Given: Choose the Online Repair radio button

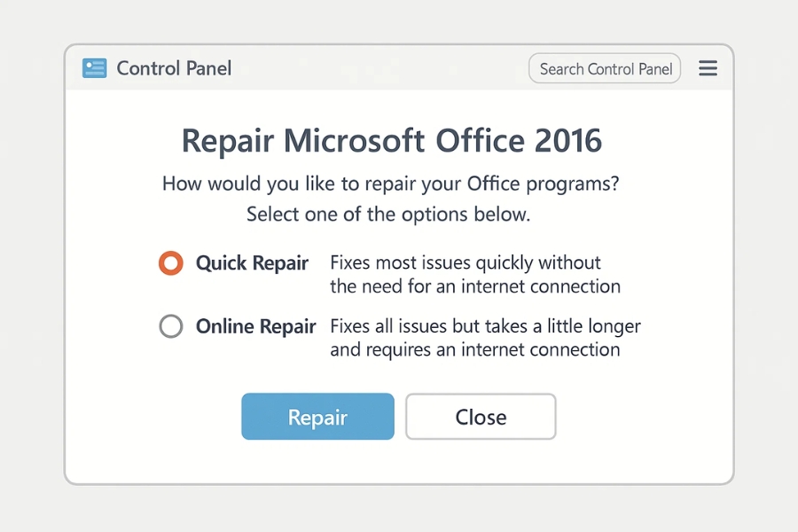Looking at the screenshot, I should tap(170, 326).
